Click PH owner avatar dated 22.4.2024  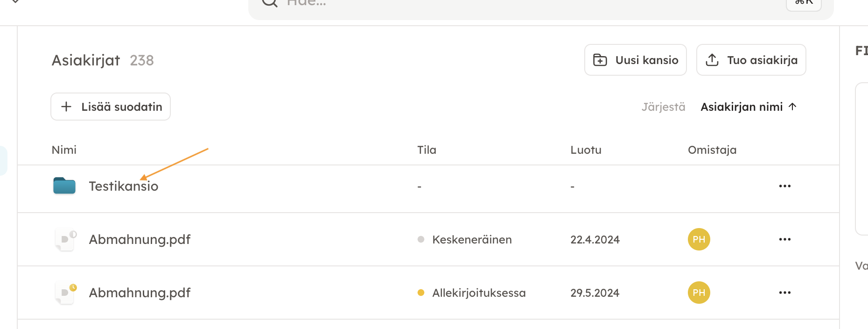tap(699, 239)
